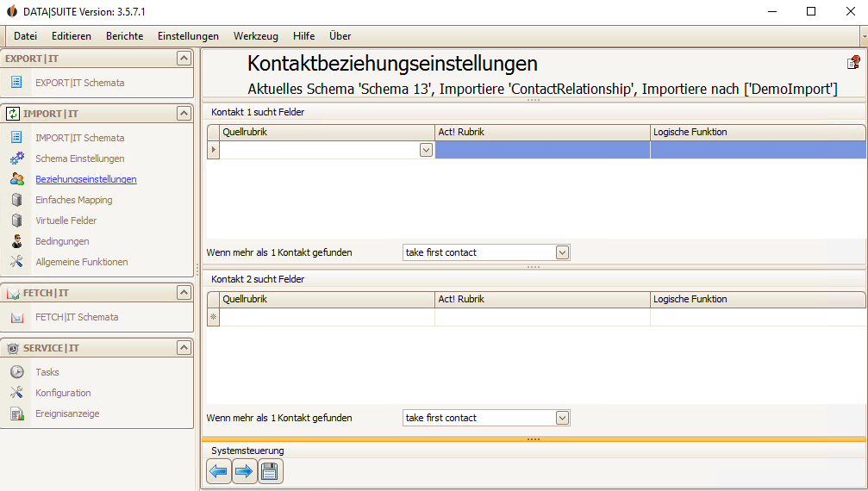
Task: Click the Einfaches Mapping cylinder icon
Action: pos(17,200)
